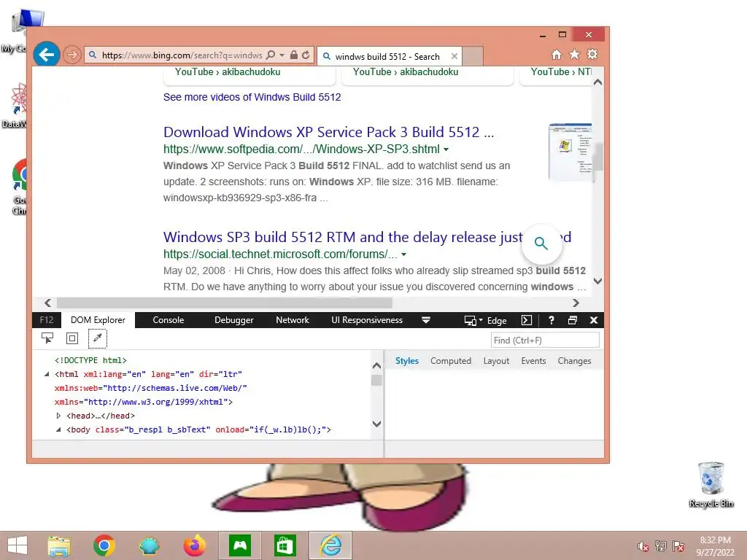Click the muted volume tray icon
The height and width of the screenshot is (560, 747).
coord(643,546)
